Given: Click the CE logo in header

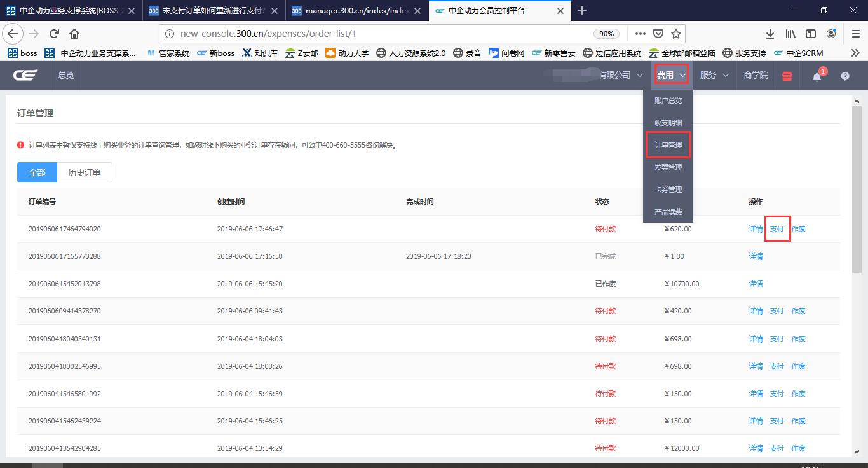Looking at the screenshot, I should pyautogui.click(x=25, y=75).
